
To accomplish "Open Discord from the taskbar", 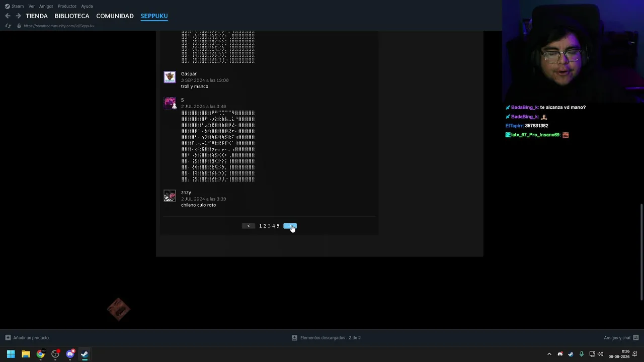I will 70,354.
